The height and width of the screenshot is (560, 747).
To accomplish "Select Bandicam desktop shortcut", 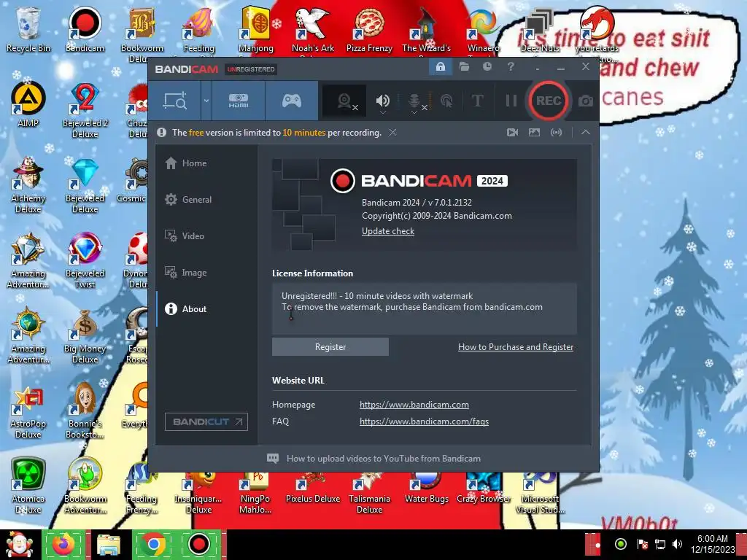I will pos(85,29).
